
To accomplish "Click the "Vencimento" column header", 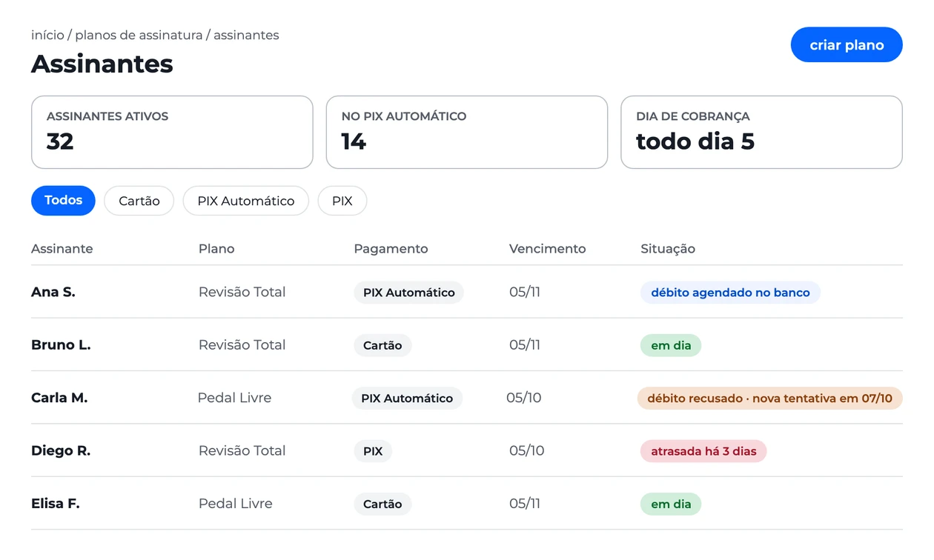I will [x=548, y=249].
